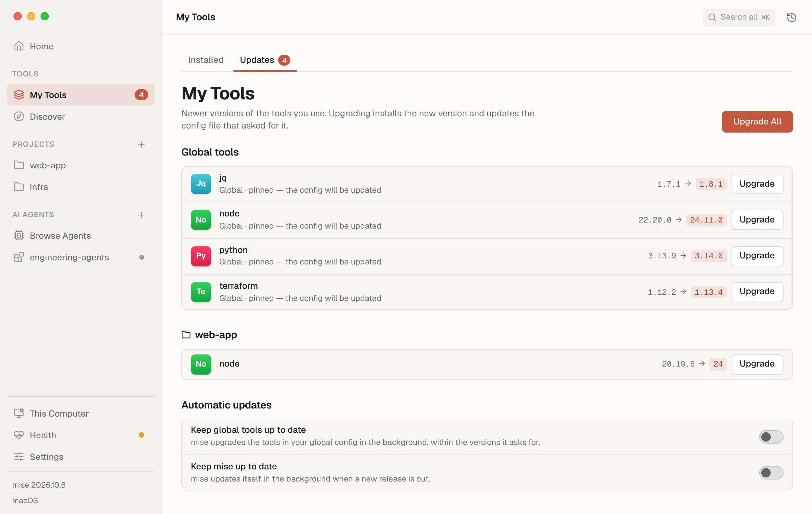This screenshot has width=812, height=514.
Task: Click the terraform Te badge icon
Action: tap(201, 292)
